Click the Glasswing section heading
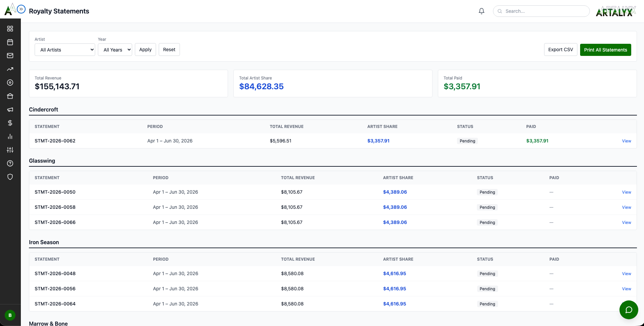This screenshot has height=326, width=644. pyautogui.click(x=42, y=161)
